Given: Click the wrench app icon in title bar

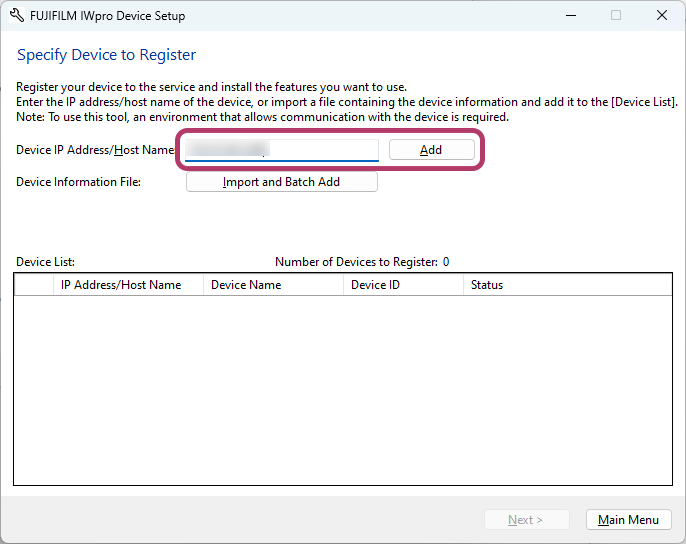Looking at the screenshot, I should click(17, 15).
